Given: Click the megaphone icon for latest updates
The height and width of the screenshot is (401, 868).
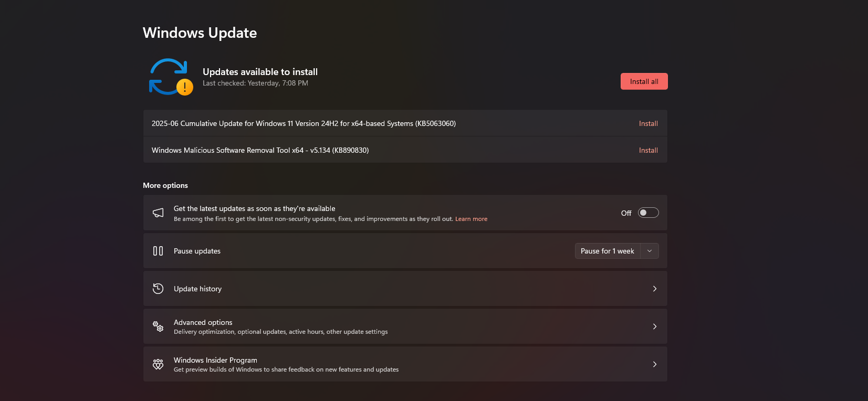Looking at the screenshot, I should pyautogui.click(x=158, y=213).
